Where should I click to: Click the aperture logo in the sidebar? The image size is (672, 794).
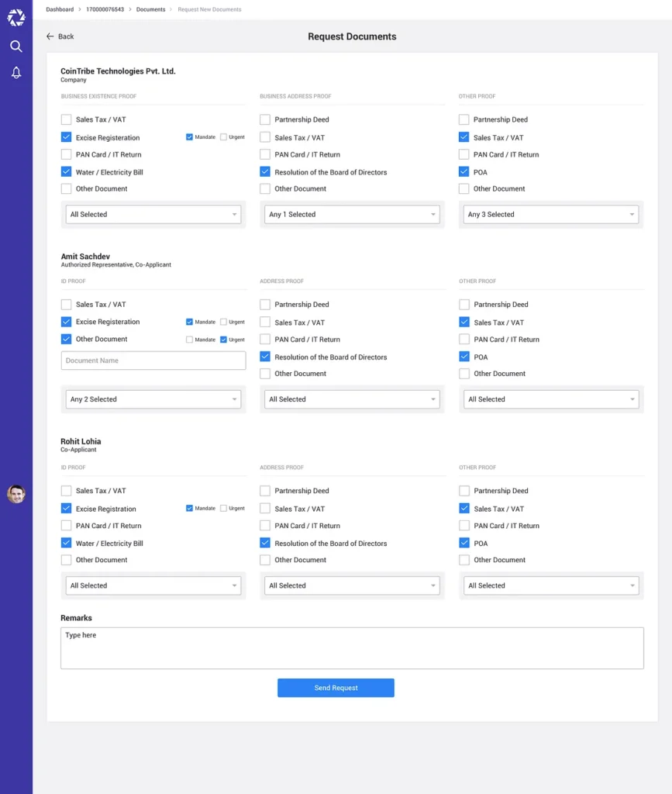click(x=16, y=18)
